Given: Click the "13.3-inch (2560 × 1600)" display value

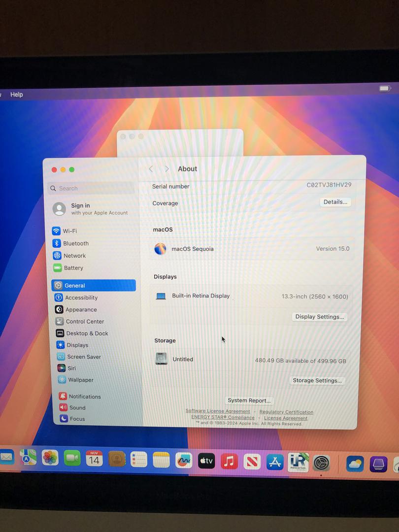Looking at the screenshot, I should pyautogui.click(x=315, y=297).
